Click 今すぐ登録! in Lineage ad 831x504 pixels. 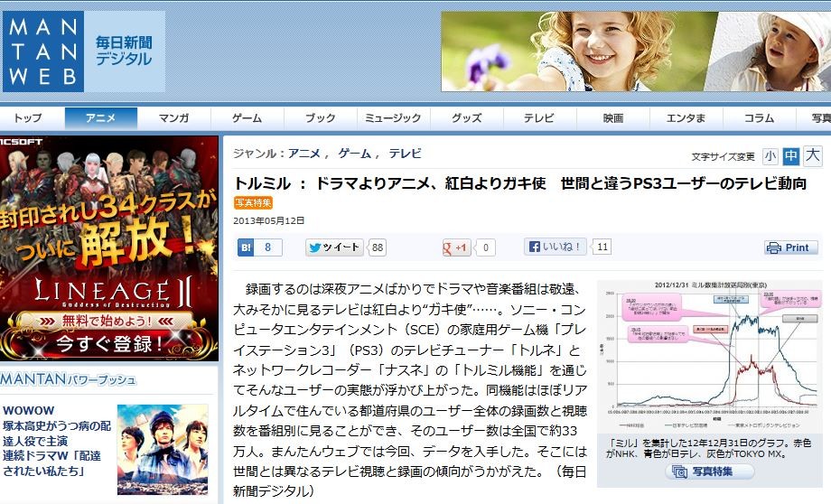pos(108,344)
